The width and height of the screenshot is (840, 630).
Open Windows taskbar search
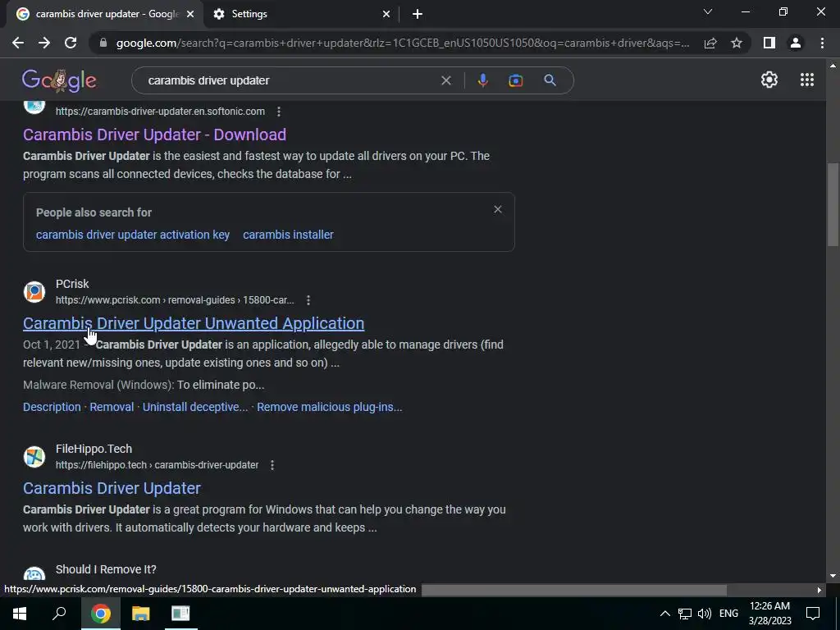pyautogui.click(x=59, y=614)
